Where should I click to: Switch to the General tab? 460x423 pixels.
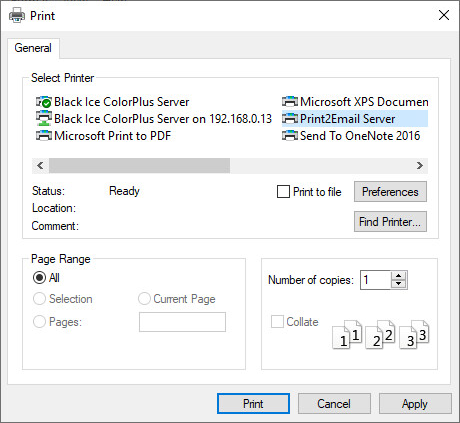click(x=33, y=48)
